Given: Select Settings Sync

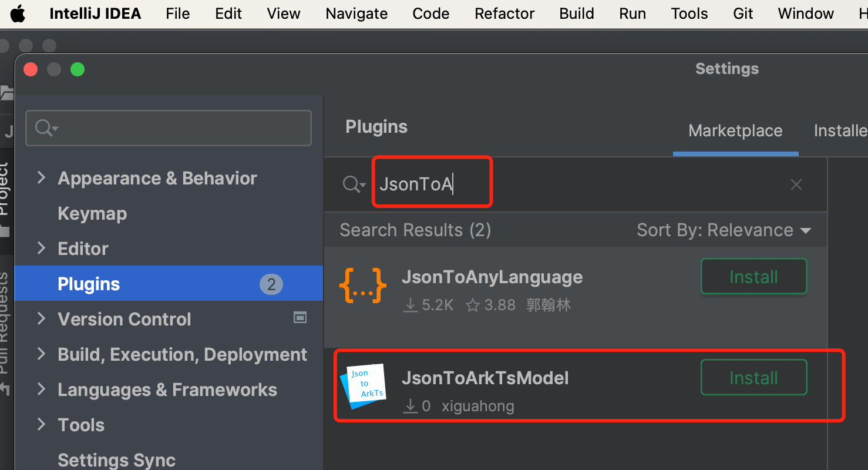Looking at the screenshot, I should coord(116,460).
